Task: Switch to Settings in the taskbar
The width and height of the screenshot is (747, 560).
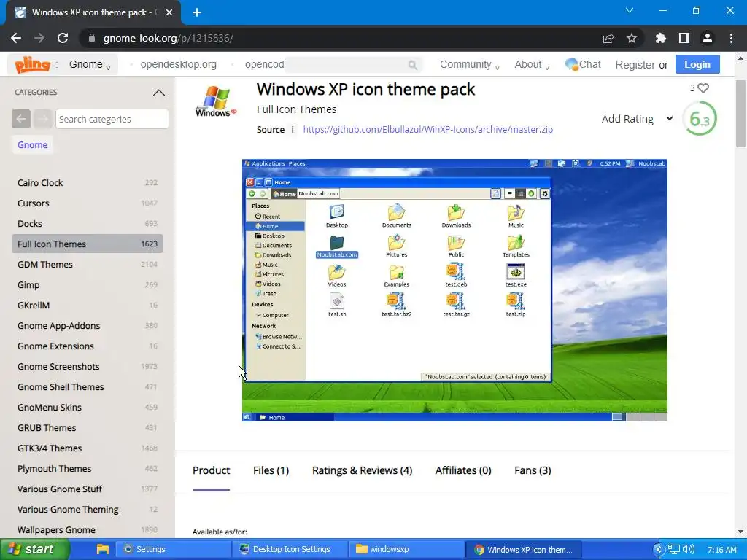Action: click(174, 549)
